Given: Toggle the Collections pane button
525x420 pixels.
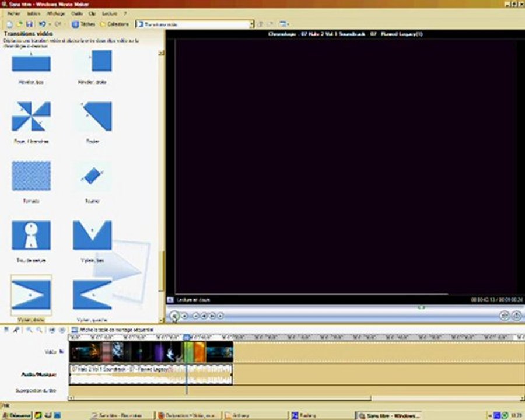Looking at the screenshot, I should (114, 24).
